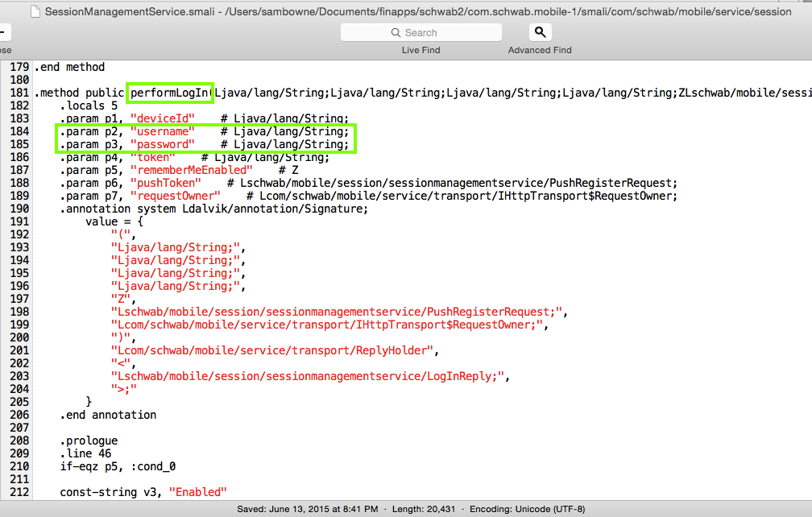Viewport: 812px width, 517px height.
Task: Click ".prologue" on line 208
Action: (89, 441)
